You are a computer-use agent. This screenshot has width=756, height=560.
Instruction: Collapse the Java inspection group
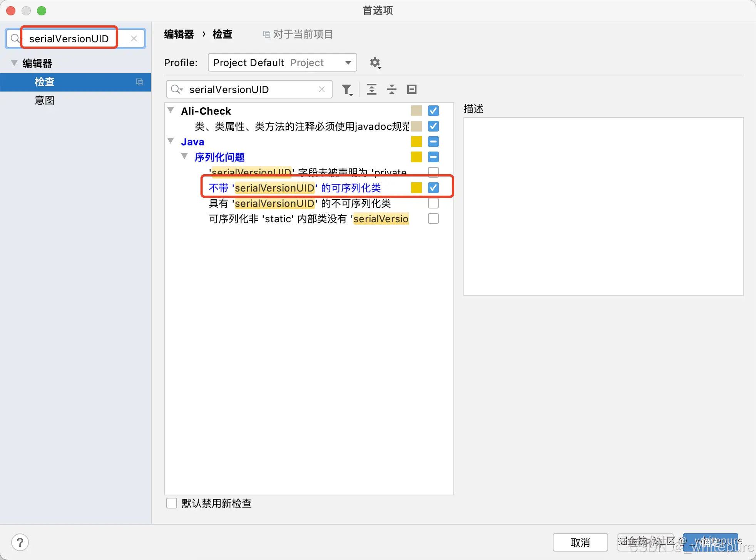coord(171,141)
